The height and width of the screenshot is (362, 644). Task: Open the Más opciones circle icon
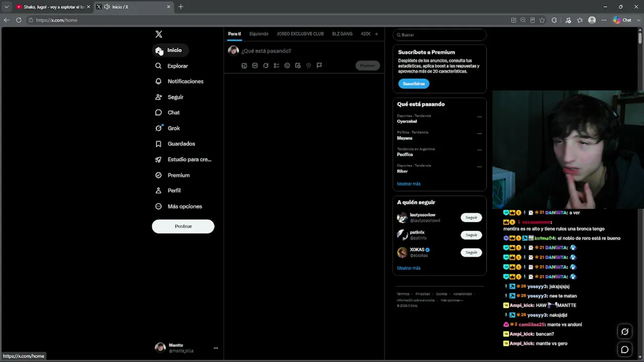click(x=158, y=206)
